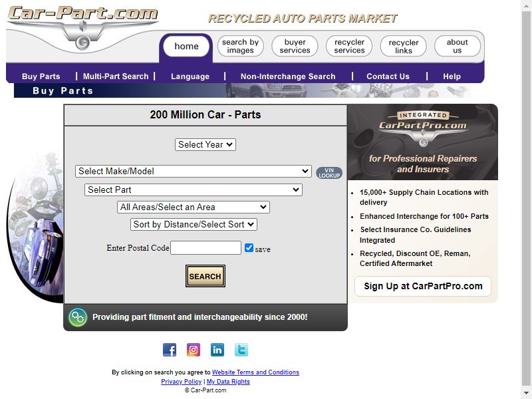Go to the buyer services tab
Image resolution: width=532 pixels, height=399 pixels.
(x=295, y=46)
